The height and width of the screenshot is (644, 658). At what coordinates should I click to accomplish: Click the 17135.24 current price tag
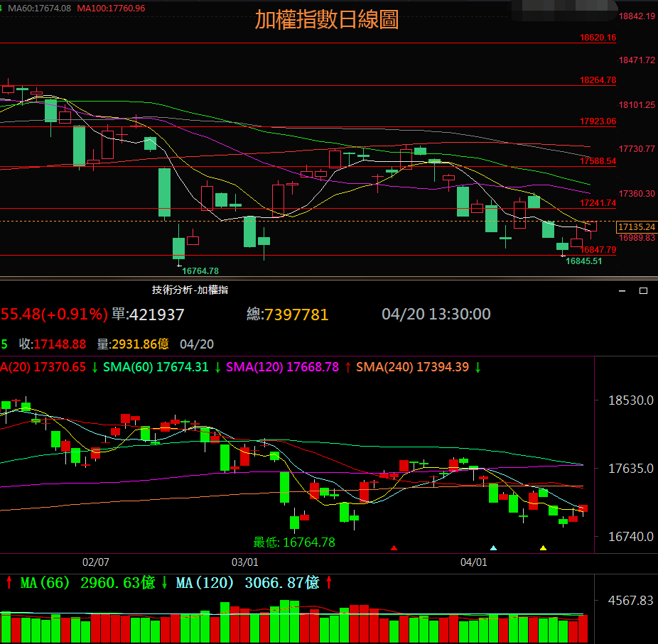636,227
